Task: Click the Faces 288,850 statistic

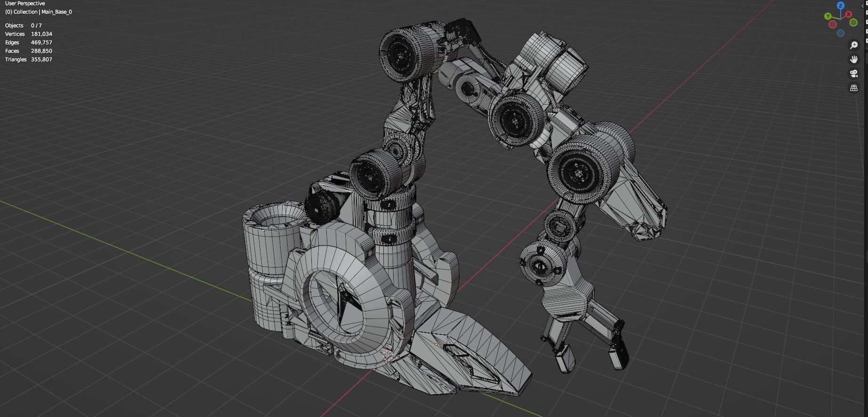Action: pos(29,51)
